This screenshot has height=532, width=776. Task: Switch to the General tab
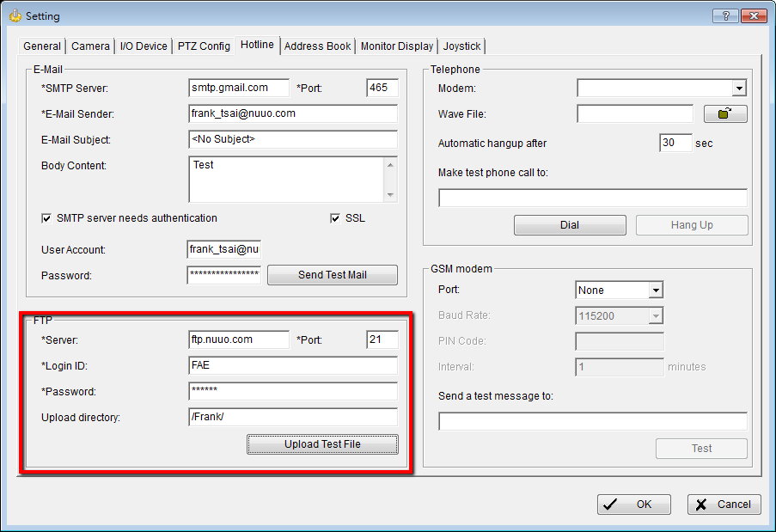click(42, 46)
